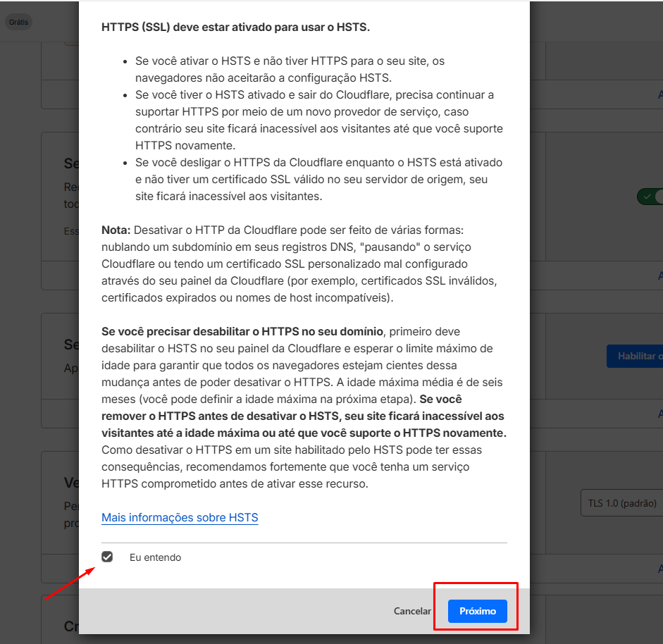Viewport: 663px width, 644px height.
Task: Switch off the green toggle behind the dialog
Action: pos(650,197)
